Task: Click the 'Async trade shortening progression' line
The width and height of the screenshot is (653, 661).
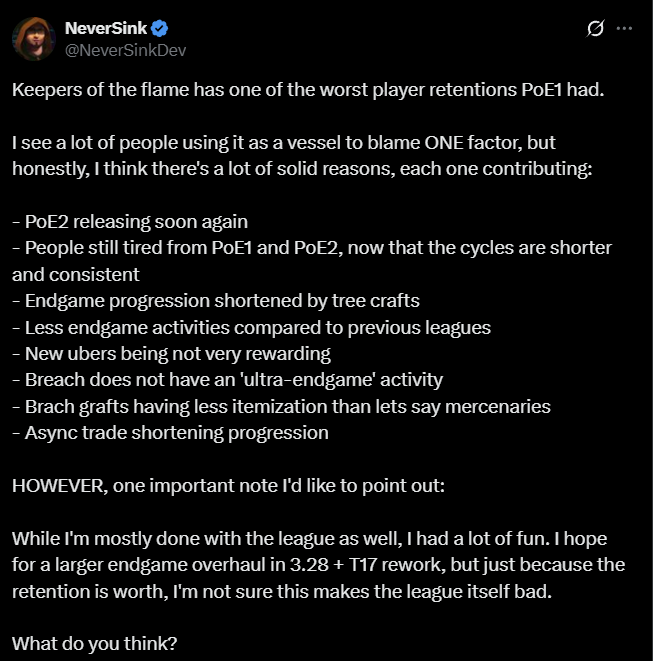Action: point(170,433)
